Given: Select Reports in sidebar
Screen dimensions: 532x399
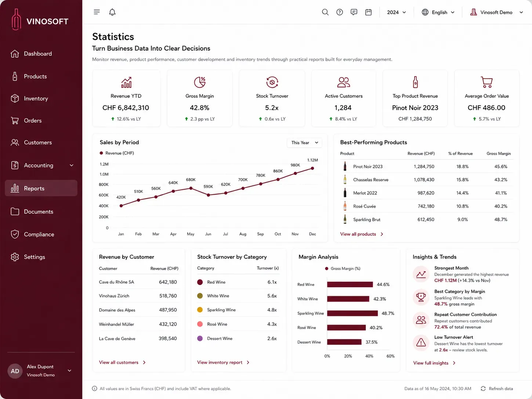Looking at the screenshot, I should click(x=41, y=188).
